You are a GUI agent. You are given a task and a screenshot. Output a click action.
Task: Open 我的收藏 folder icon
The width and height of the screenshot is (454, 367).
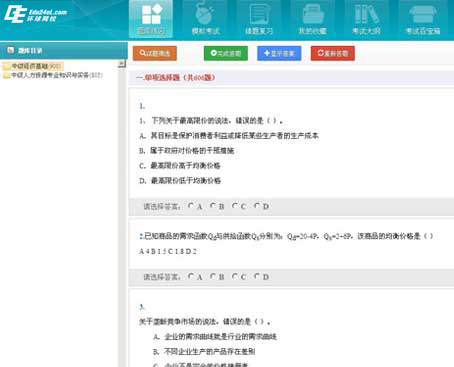click(313, 19)
